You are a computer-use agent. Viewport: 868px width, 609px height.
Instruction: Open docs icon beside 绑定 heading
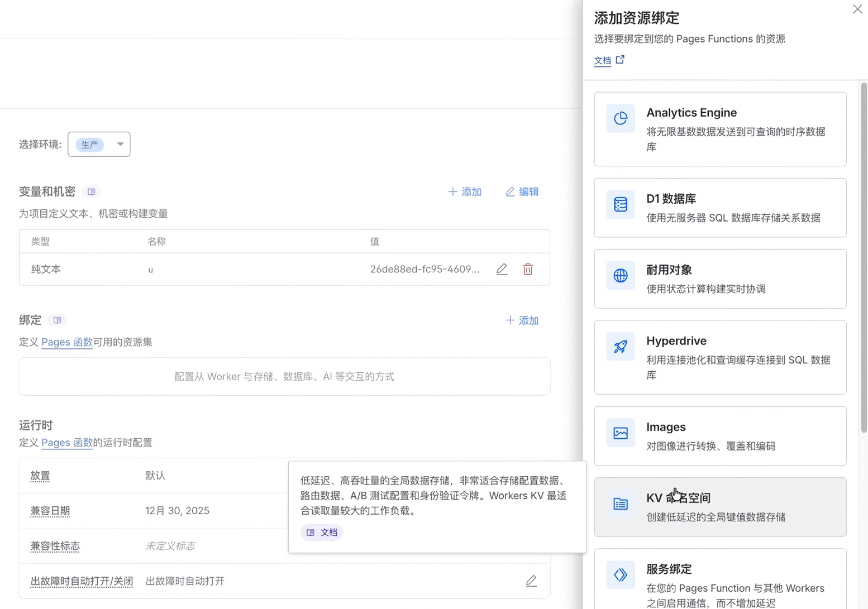(57, 320)
